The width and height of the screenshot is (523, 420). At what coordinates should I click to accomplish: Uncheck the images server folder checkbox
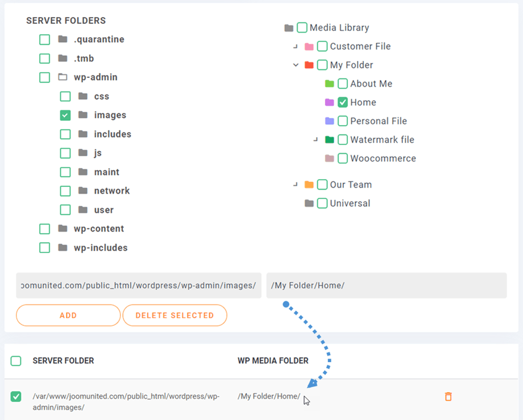pyautogui.click(x=65, y=115)
